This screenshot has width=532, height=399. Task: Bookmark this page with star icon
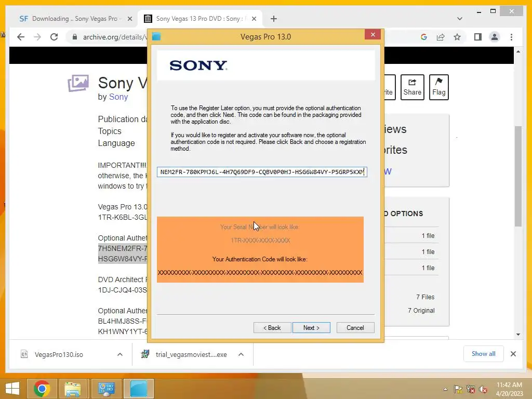[x=457, y=37]
